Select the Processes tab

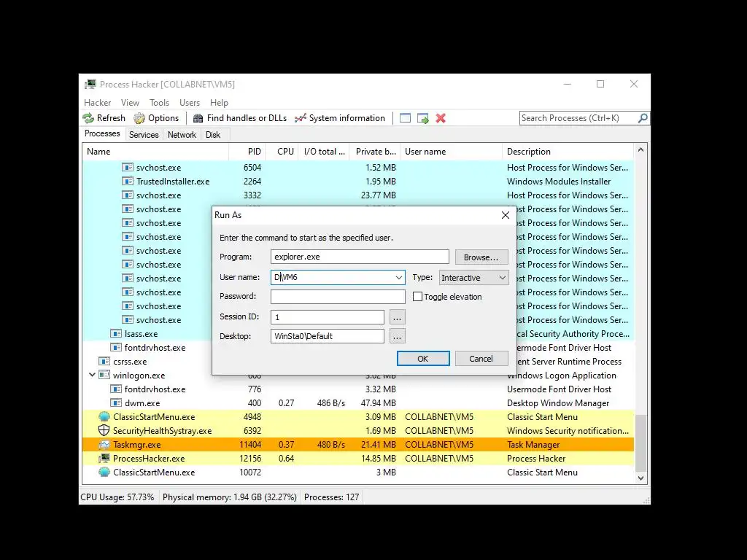[102, 133]
